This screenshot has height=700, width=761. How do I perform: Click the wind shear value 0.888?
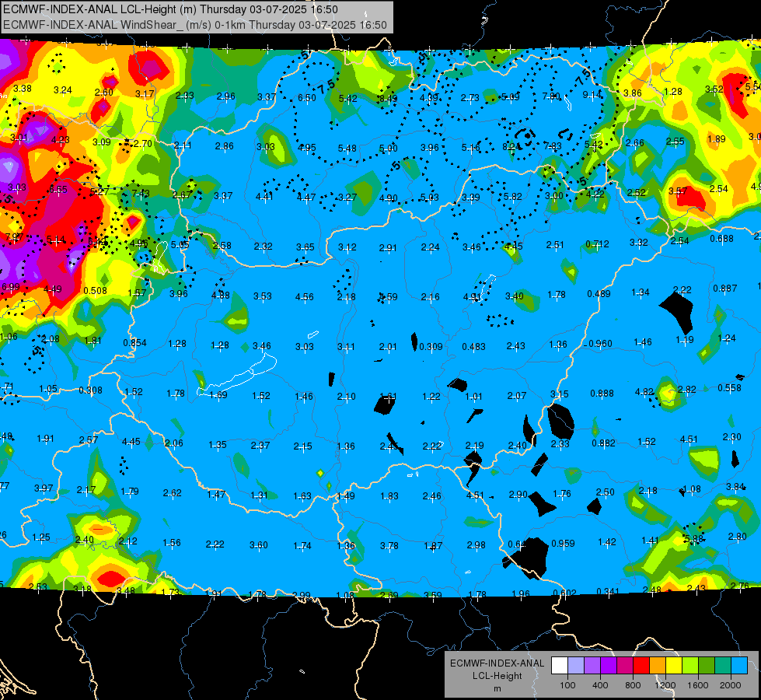[x=602, y=393]
